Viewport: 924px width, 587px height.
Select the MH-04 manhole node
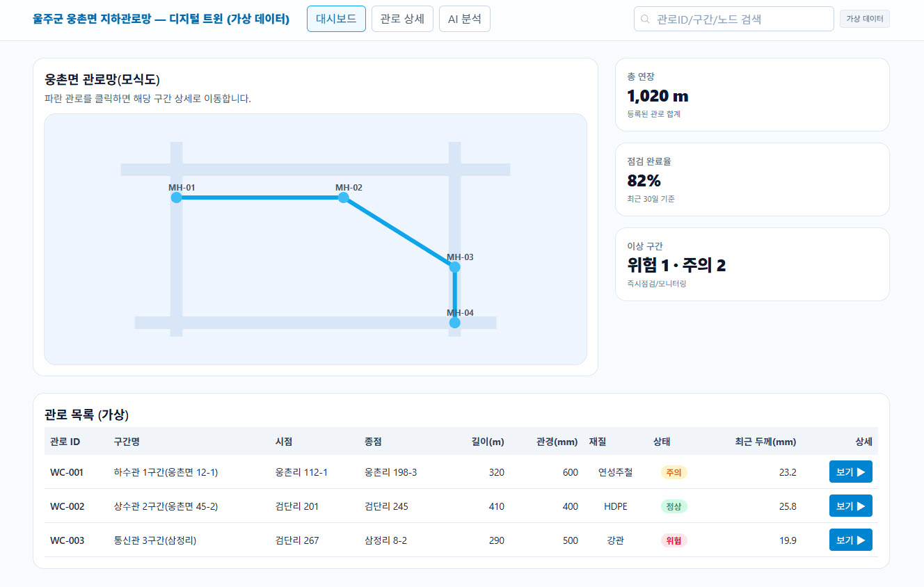click(x=455, y=323)
